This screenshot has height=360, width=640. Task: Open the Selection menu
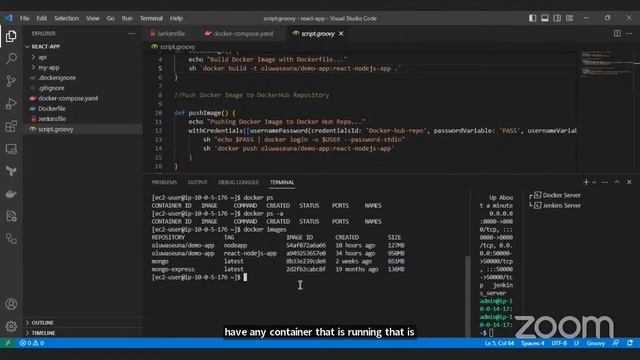67,18
